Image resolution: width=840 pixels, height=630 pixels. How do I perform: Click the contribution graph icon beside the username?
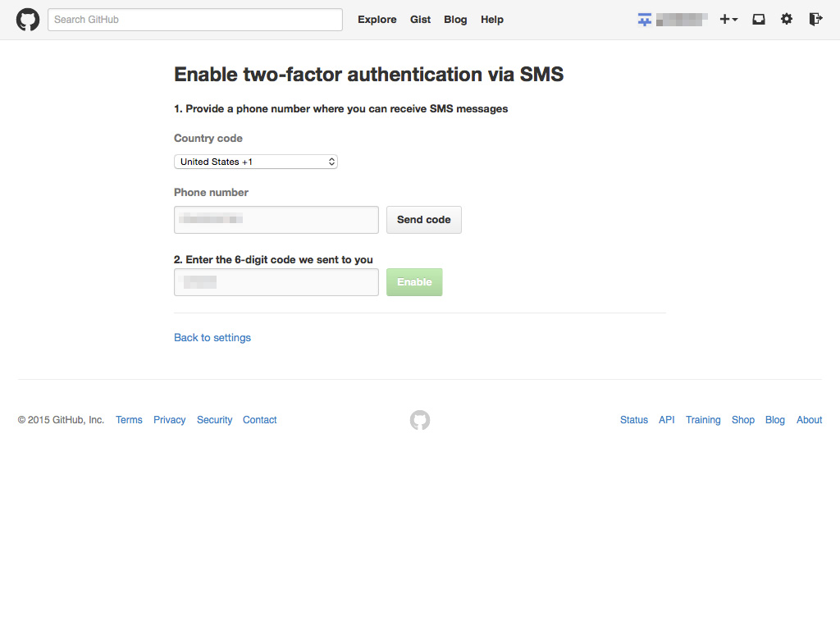(644, 19)
